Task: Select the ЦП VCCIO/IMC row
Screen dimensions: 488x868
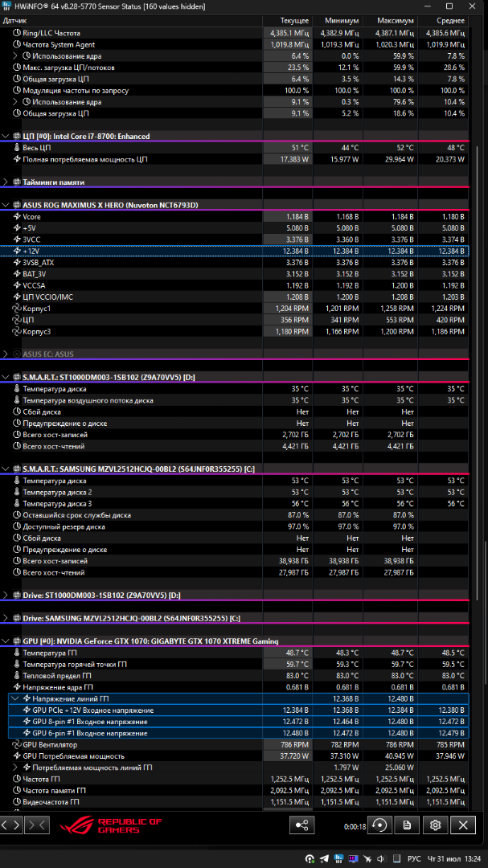Action: 234,297
